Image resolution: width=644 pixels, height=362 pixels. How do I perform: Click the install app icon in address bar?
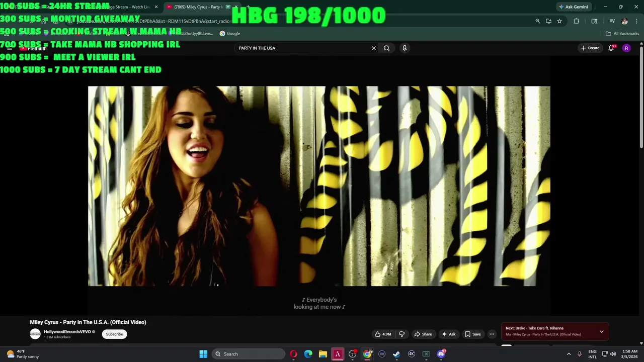click(548, 21)
